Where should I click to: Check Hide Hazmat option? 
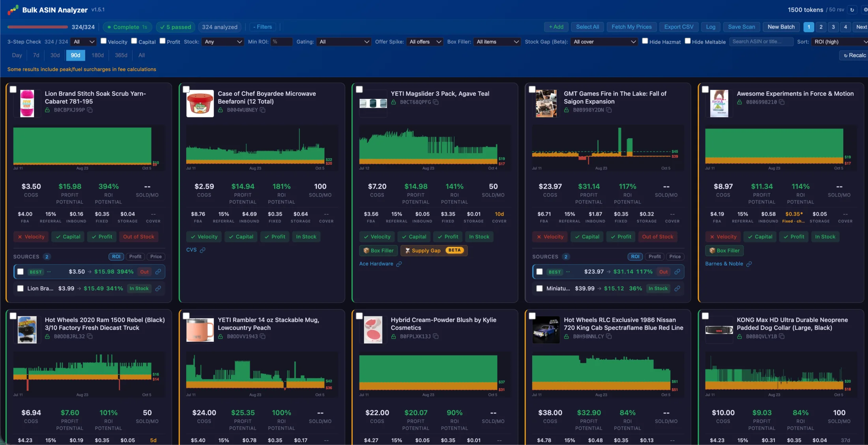pos(645,41)
